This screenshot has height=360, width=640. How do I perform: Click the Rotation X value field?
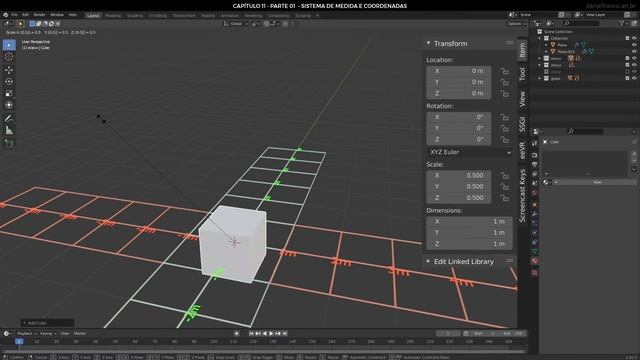[x=459, y=117]
